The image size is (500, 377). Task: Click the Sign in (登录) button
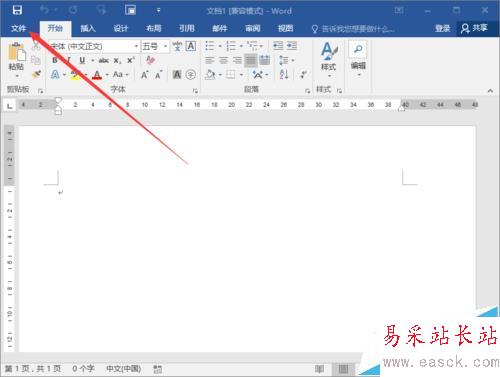click(x=442, y=28)
